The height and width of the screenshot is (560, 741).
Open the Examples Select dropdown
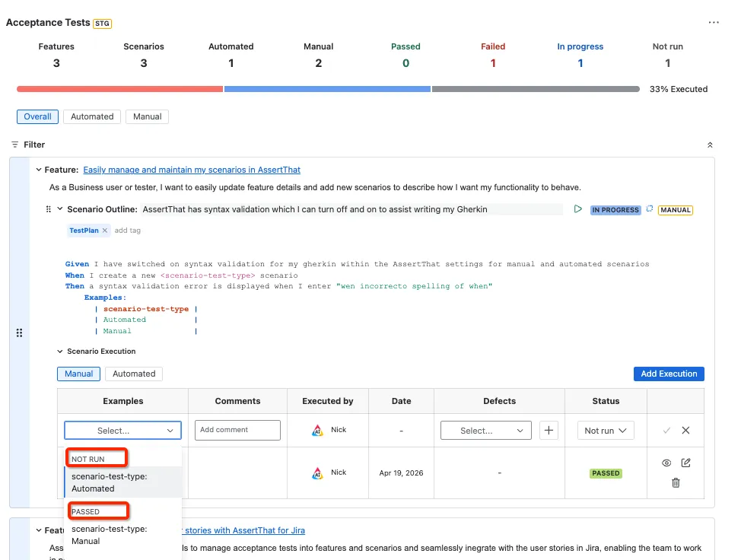tap(123, 431)
